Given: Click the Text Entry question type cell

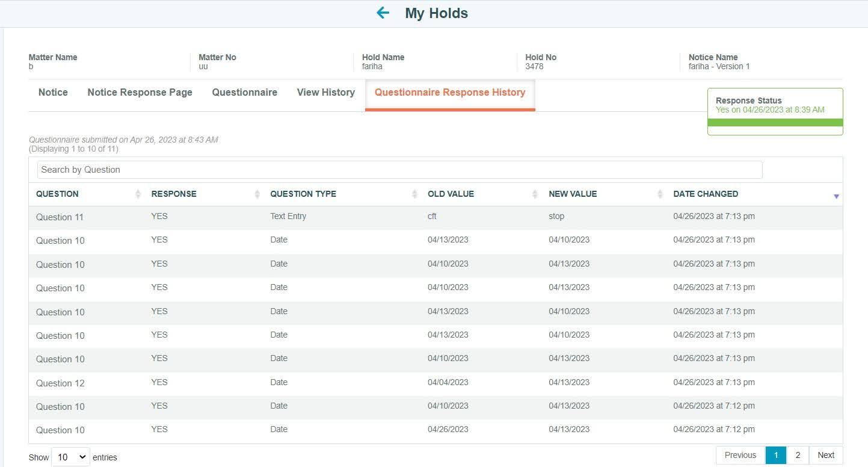Looking at the screenshot, I should click(x=288, y=216).
